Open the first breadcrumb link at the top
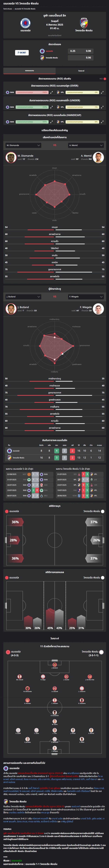 click(x=8, y=9)
